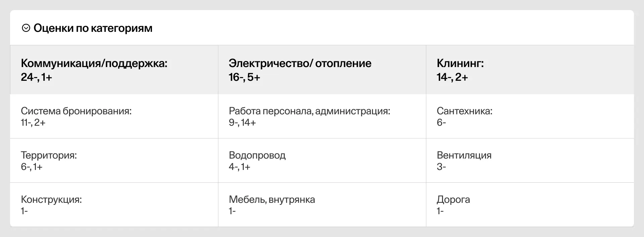Screen dimensions: 644x237
Task: Click the 24-, 1+ rating under Коммуникация/поддержка
Action: click(36, 77)
